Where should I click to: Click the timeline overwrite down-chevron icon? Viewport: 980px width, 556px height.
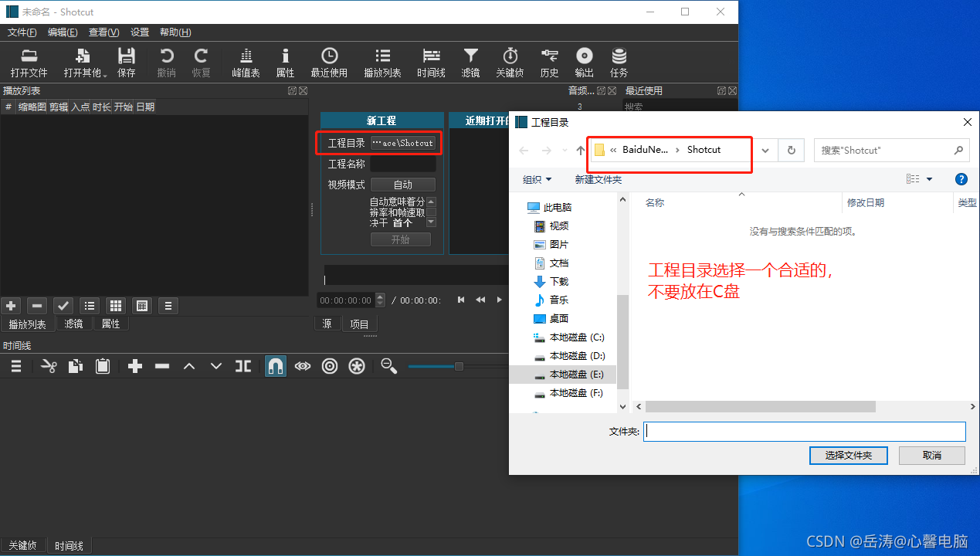point(216,366)
